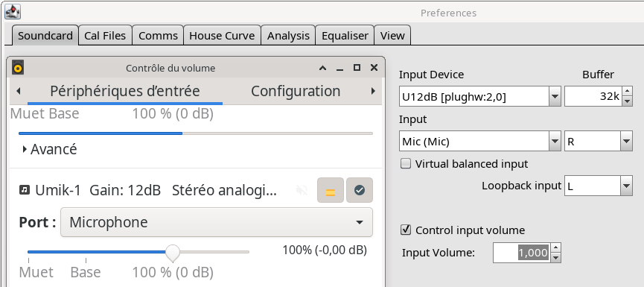644x287 pixels.
Task: Open the Mic (Mic) input dropdown
Action: pyautogui.click(x=555, y=142)
